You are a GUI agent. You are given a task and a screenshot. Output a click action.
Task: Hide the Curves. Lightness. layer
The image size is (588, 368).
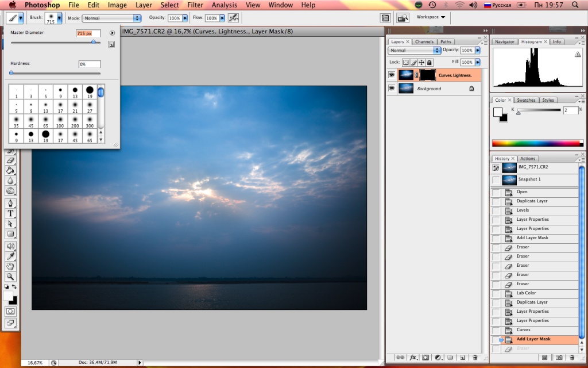click(x=392, y=75)
